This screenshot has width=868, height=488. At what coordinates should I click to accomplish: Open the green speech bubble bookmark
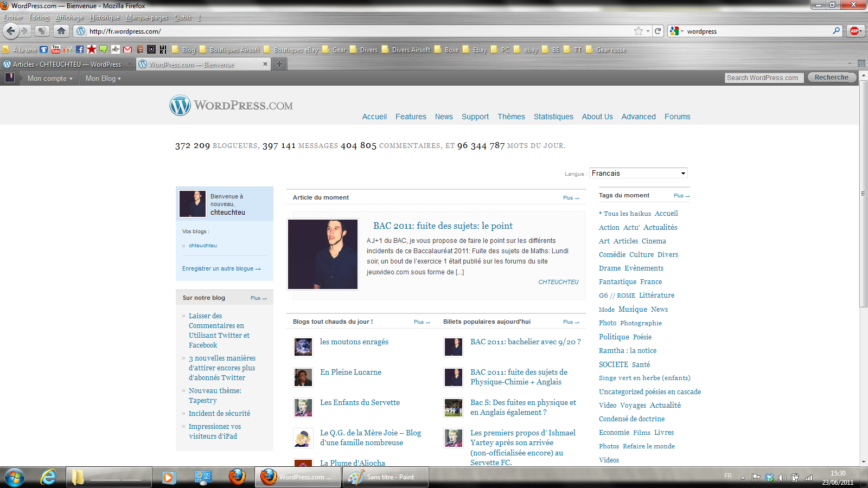[x=104, y=49]
